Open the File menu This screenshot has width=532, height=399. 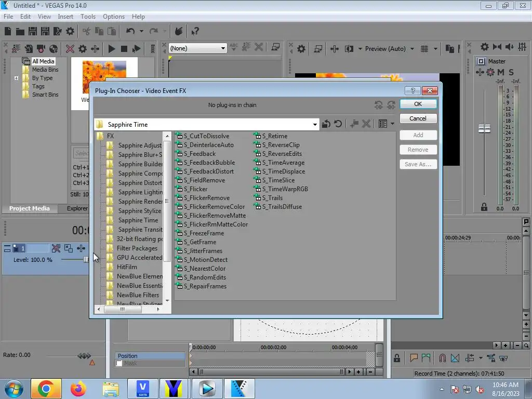coord(8,17)
